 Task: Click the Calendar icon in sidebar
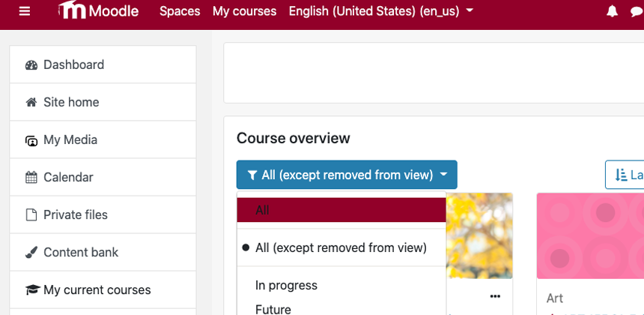pyautogui.click(x=31, y=178)
